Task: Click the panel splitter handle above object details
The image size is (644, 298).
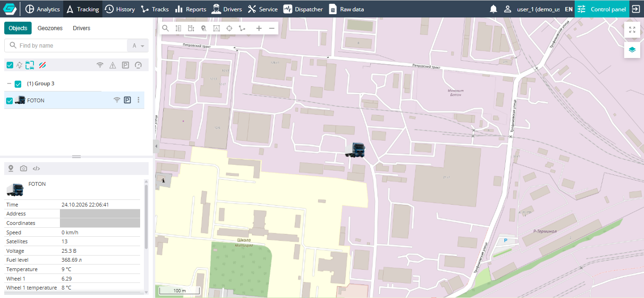Action: [76, 157]
